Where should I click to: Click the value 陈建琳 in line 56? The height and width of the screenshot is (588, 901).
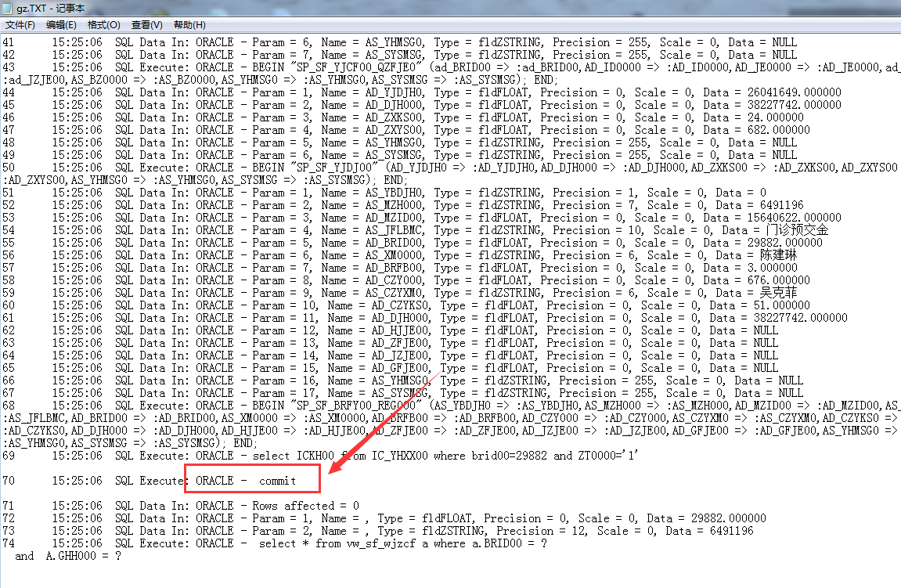coord(778,255)
